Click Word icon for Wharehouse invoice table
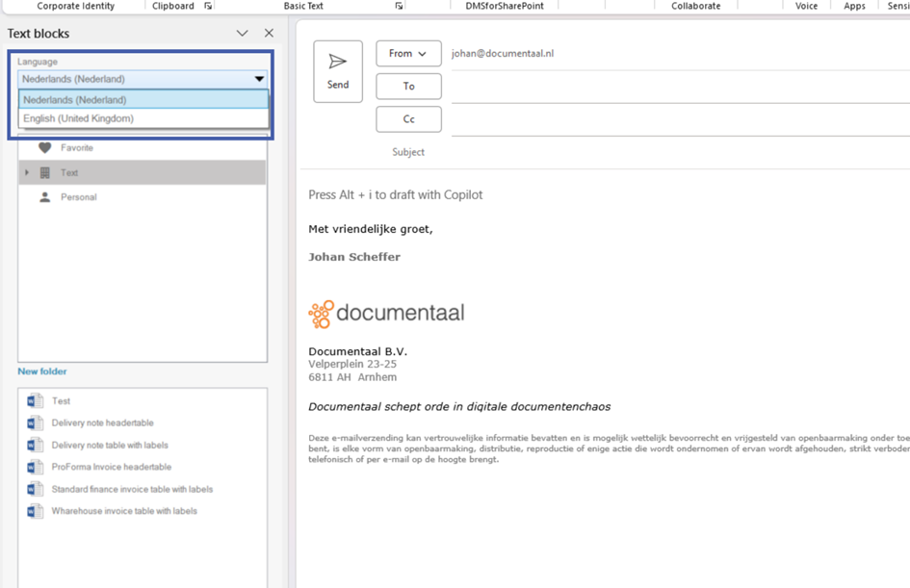The width and height of the screenshot is (910, 588). coord(35,511)
